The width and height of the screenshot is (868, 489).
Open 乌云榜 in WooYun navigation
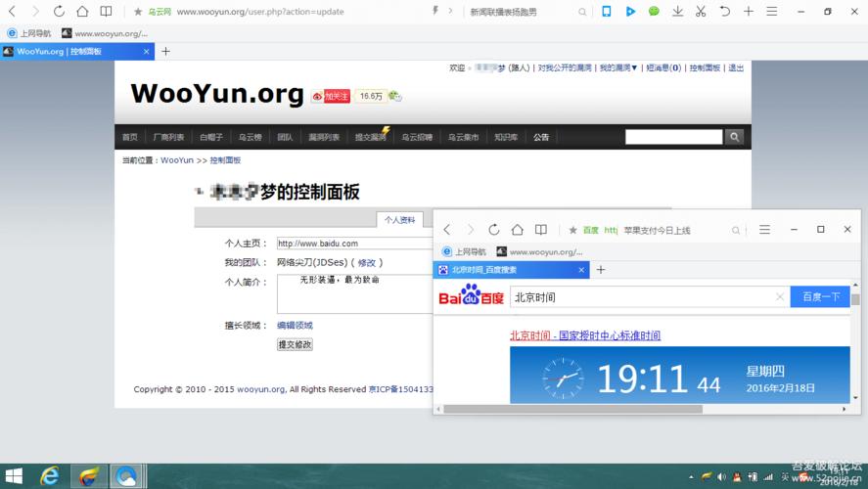point(251,137)
